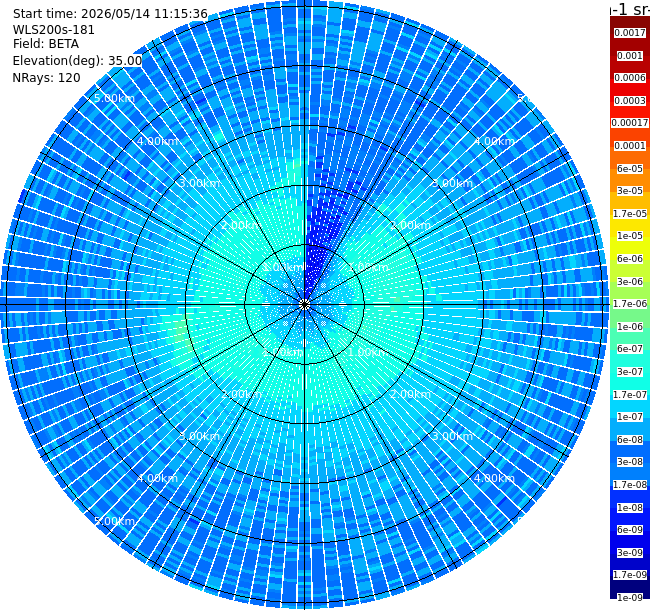The image size is (650, 610).
Task: Click the NRays: 120 label
Action: [x=46, y=78]
